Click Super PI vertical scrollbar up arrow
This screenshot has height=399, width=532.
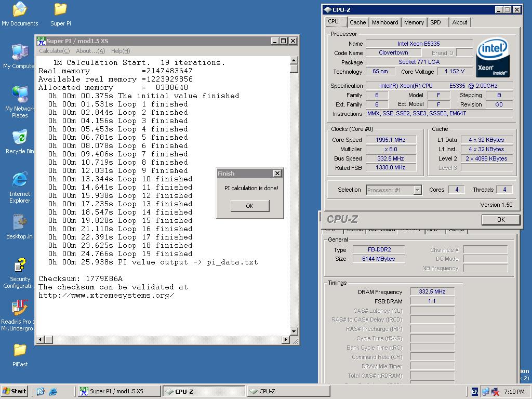point(294,60)
